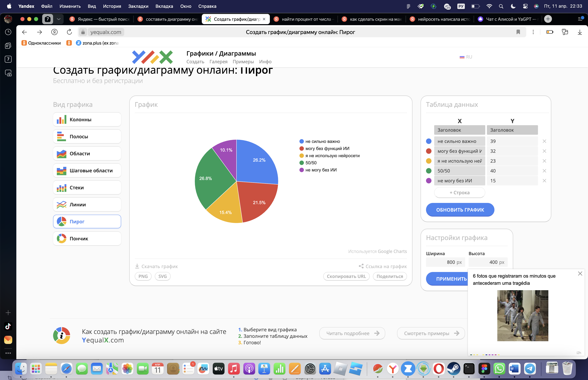Pick the Стеки chart type
Screen dimensions: 588x380
tap(87, 188)
